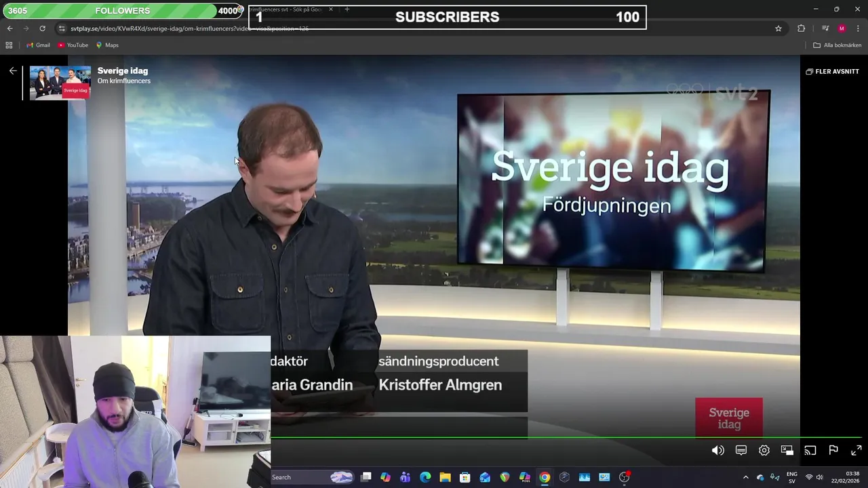Open the YouTube bookmark
This screenshot has width=868, height=488.
tap(73, 45)
